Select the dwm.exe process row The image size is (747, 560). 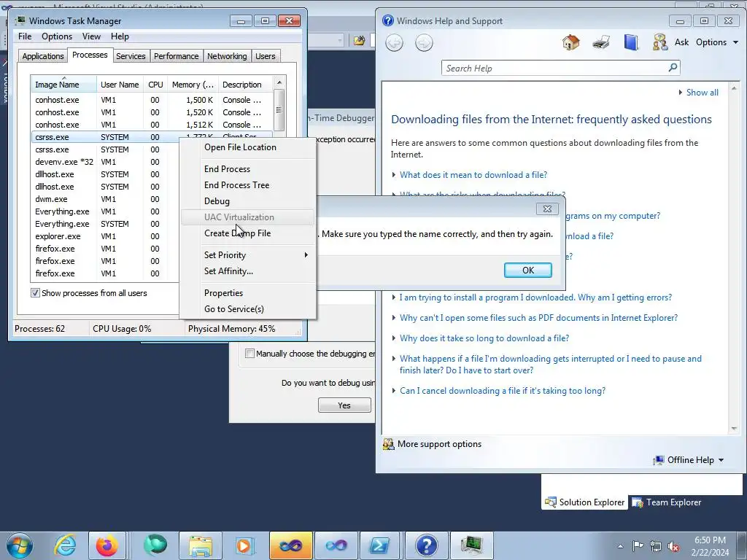(x=105, y=199)
